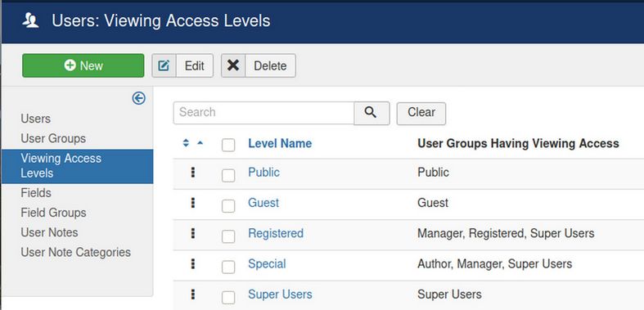Click the Clear button

[421, 114]
